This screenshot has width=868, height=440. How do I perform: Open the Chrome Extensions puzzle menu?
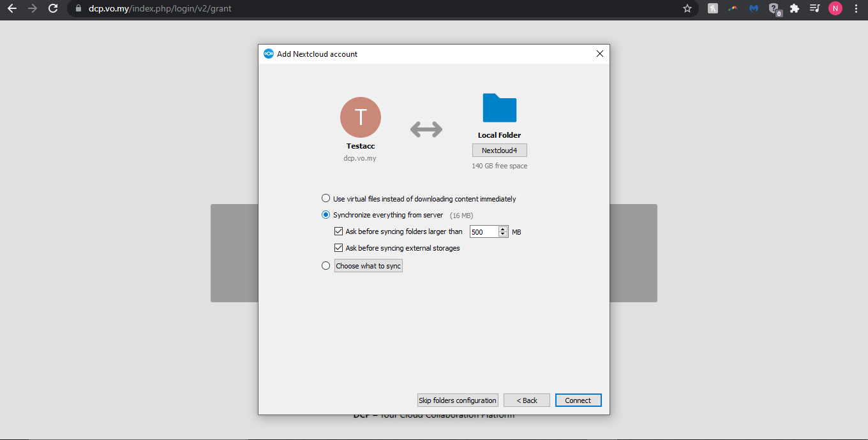click(795, 9)
